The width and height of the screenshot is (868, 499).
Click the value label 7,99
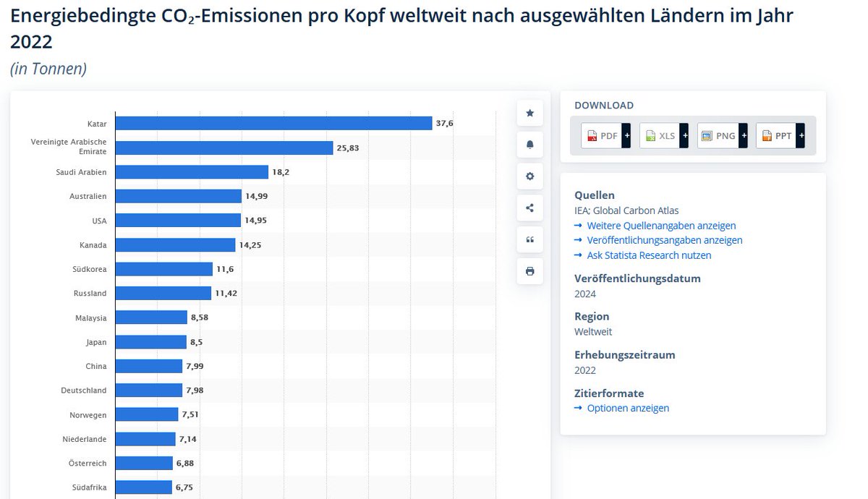[195, 366]
